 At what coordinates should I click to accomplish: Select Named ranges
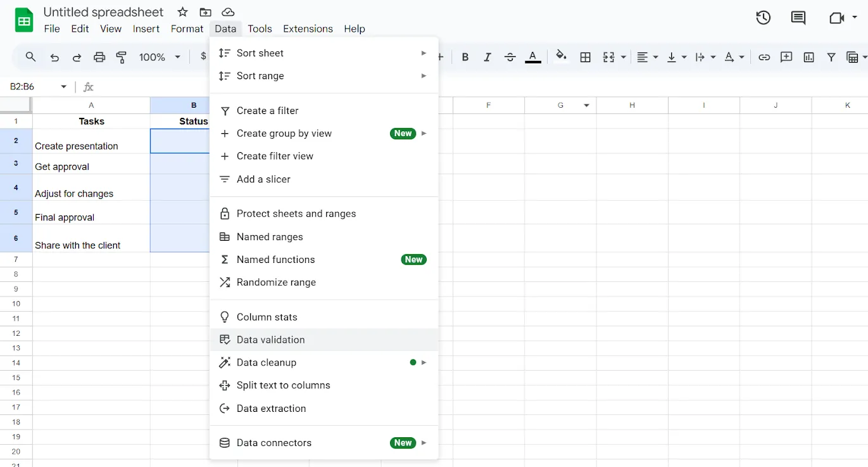pyautogui.click(x=324, y=237)
